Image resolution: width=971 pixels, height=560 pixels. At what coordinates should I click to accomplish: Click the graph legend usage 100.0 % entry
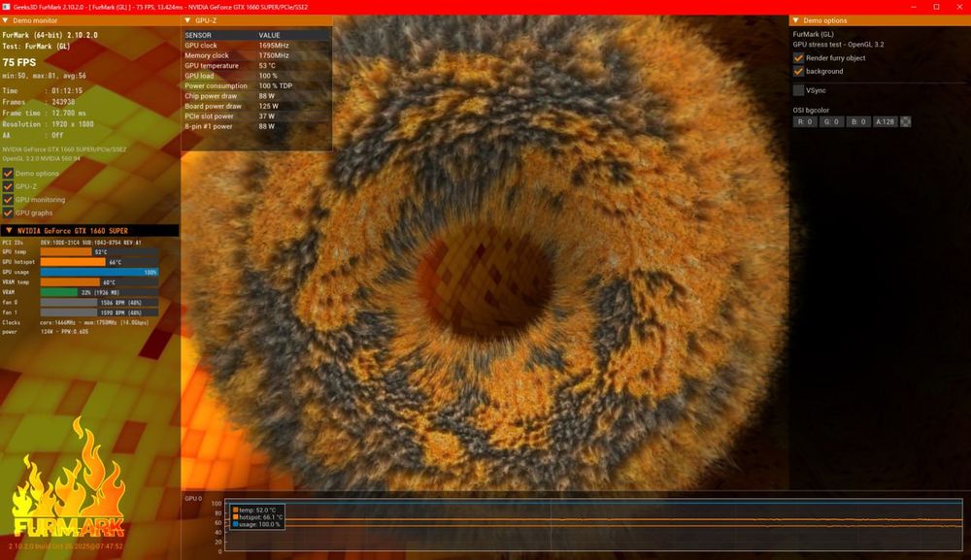[256, 524]
